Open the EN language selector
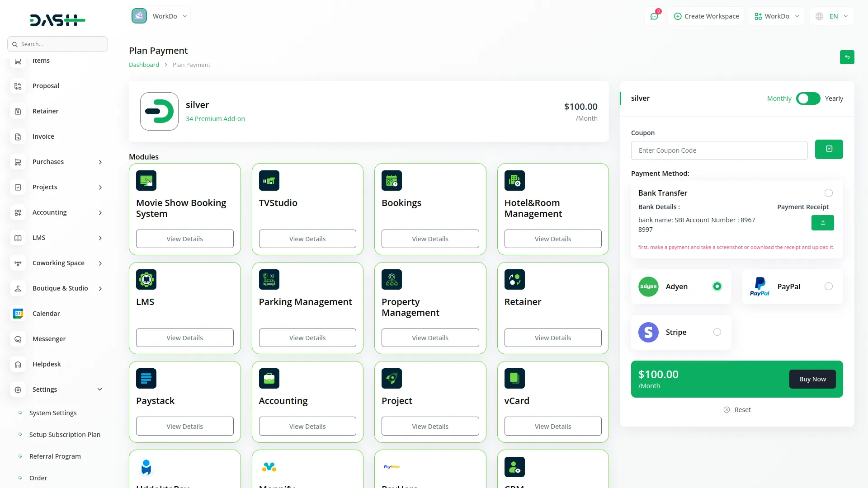 831,16
